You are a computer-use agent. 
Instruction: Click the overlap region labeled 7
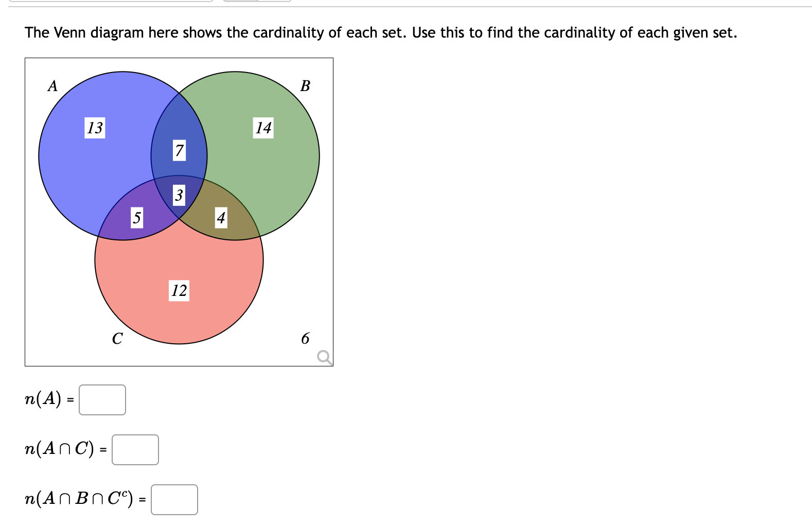click(x=179, y=150)
